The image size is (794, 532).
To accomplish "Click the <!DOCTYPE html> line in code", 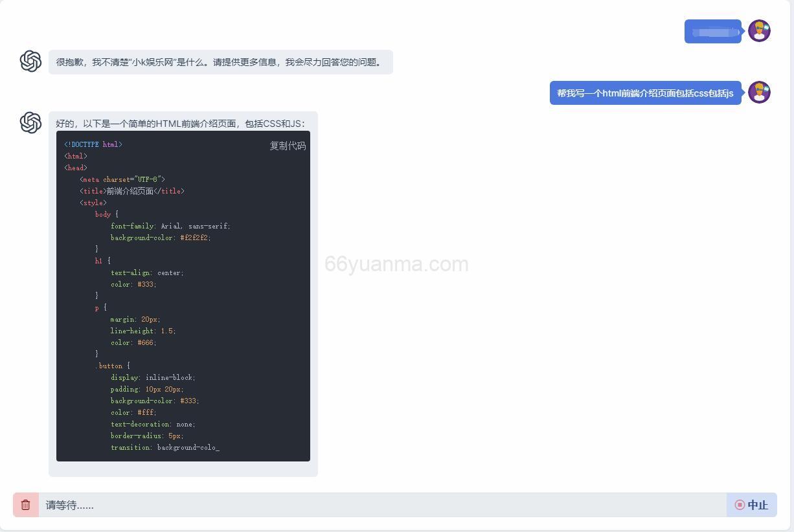I will click(x=93, y=144).
